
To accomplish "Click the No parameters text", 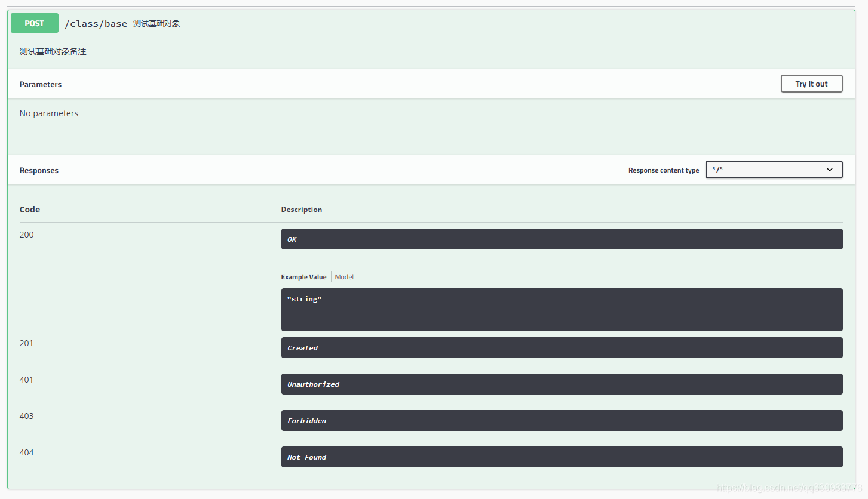I will tap(49, 113).
